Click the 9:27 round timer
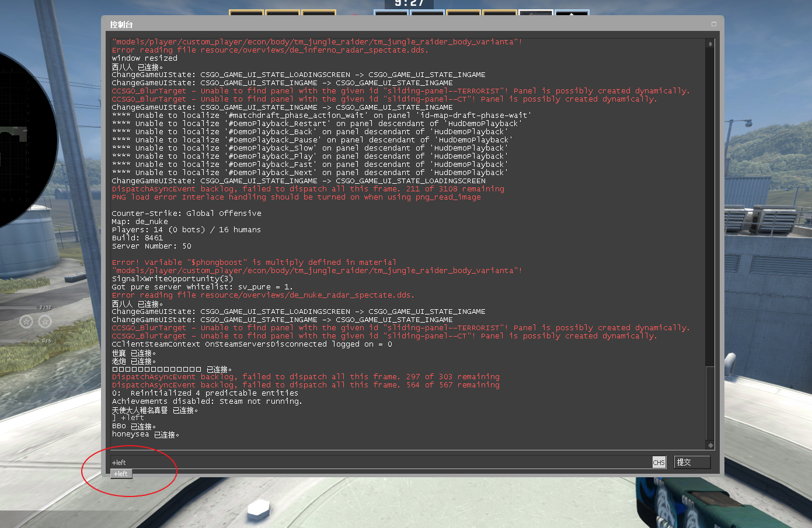 point(409,4)
